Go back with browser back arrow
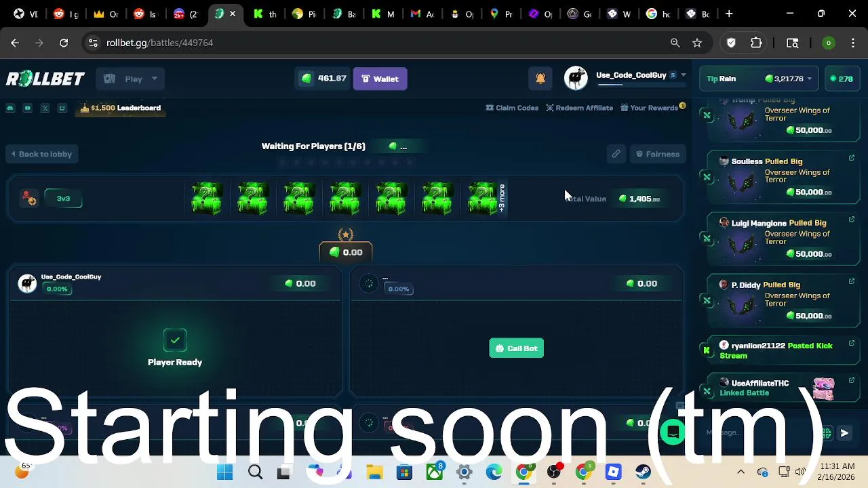Viewport: 868px width, 488px height. pos(15,43)
